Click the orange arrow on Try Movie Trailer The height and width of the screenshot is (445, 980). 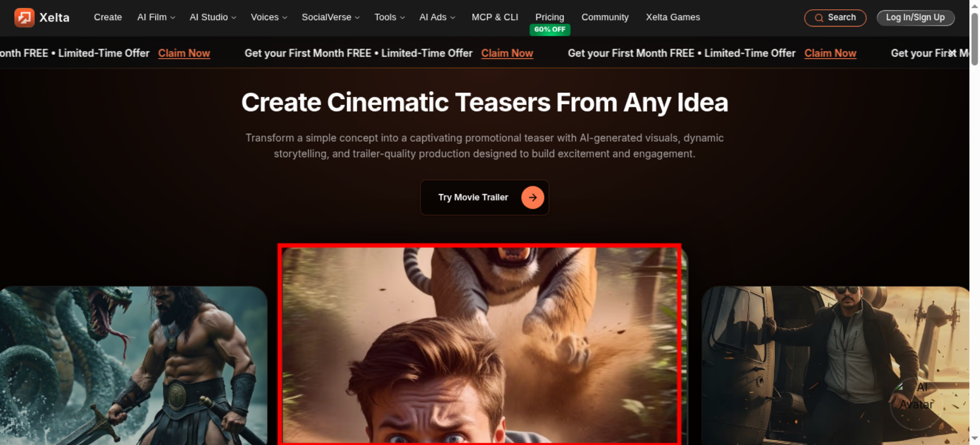click(x=533, y=198)
